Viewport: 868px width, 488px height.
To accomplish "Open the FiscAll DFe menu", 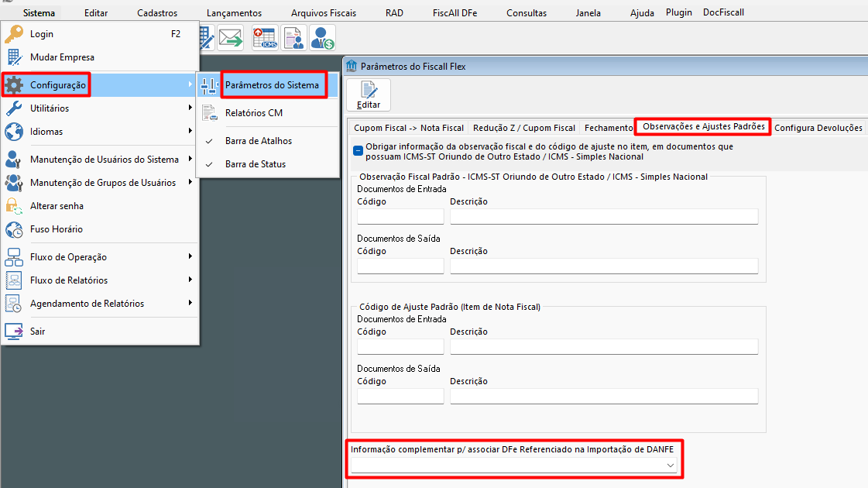I will tap(455, 12).
